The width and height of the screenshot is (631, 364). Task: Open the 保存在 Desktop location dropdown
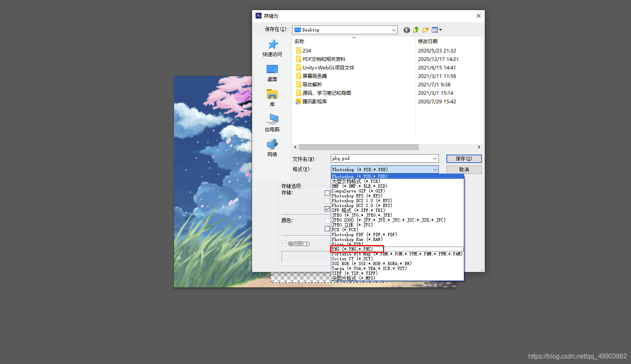click(x=345, y=30)
